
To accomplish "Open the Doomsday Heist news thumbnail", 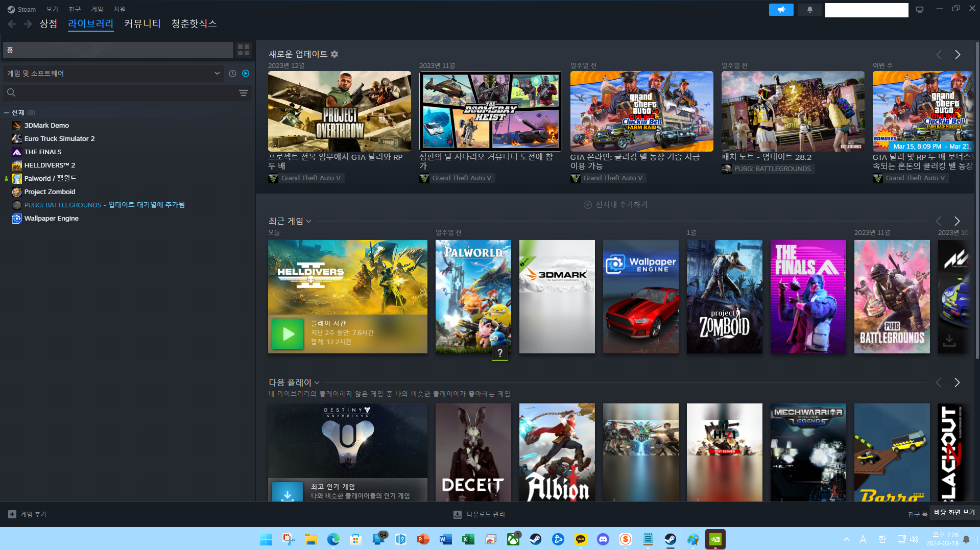I will tap(490, 111).
